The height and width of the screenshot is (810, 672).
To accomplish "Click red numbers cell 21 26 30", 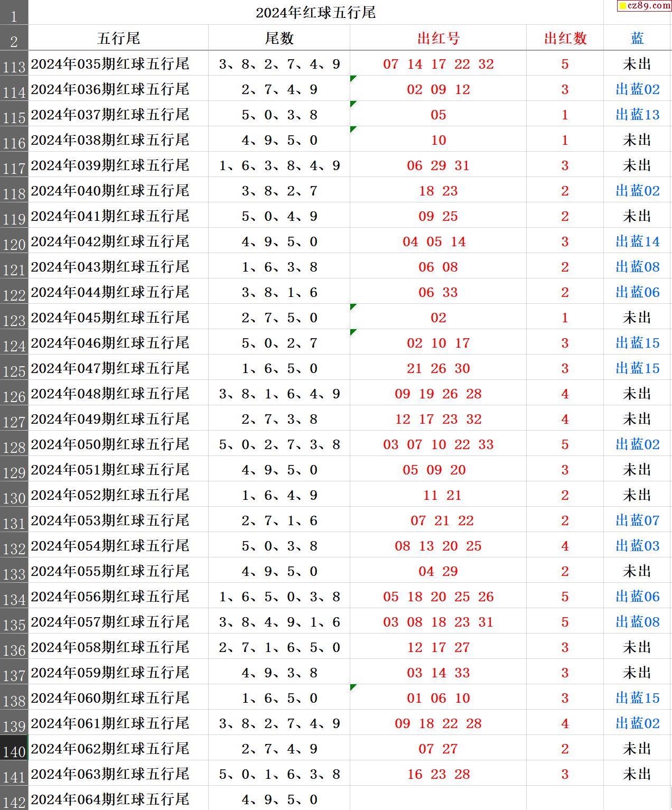I will click(x=438, y=368).
